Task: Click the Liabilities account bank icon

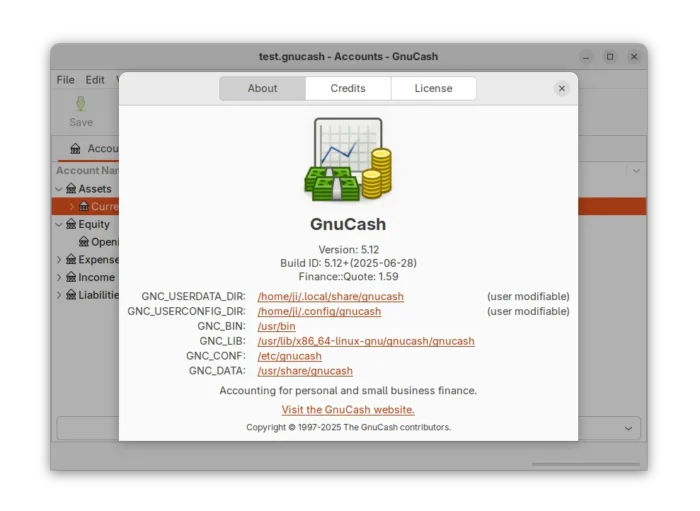Action: 71,295
